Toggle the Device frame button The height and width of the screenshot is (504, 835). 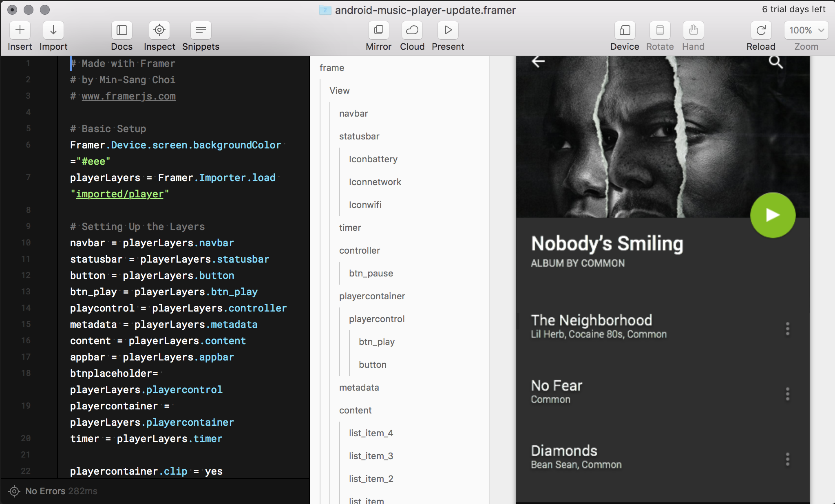coord(625,30)
